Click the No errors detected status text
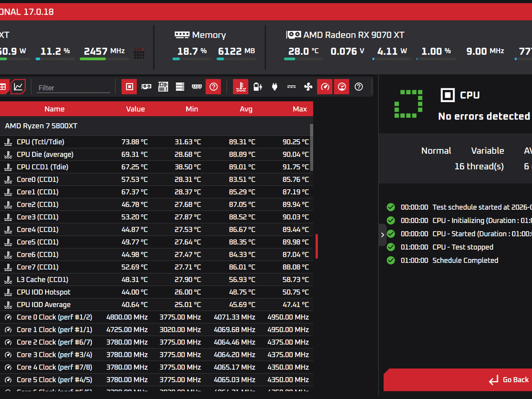The height and width of the screenshot is (399, 532). (484, 116)
